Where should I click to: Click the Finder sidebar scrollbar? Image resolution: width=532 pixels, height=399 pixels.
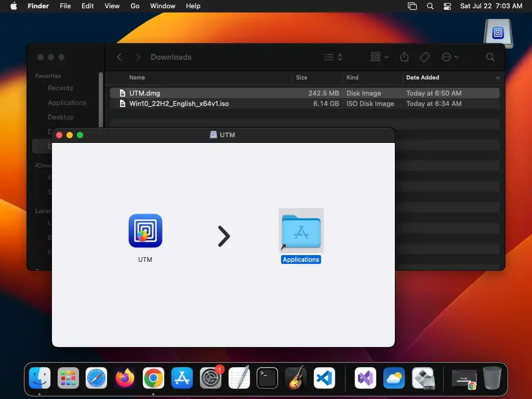click(x=100, y=100)
